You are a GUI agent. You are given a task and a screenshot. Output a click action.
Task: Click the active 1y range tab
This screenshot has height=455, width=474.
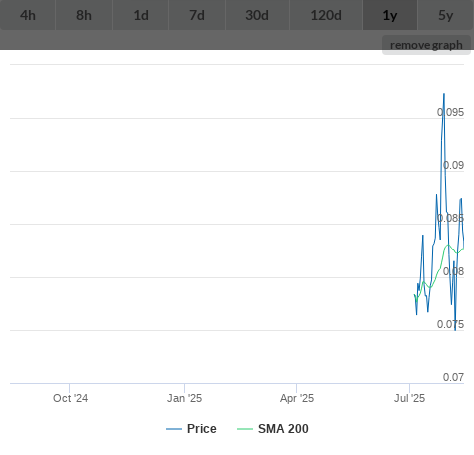click(390, 15)
